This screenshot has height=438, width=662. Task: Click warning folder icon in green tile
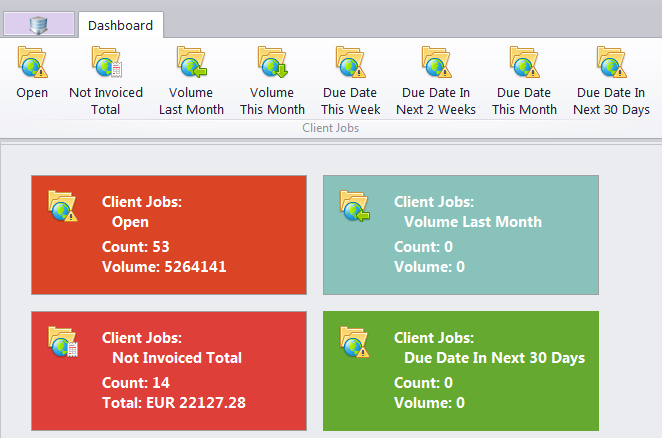coord(355,342)
